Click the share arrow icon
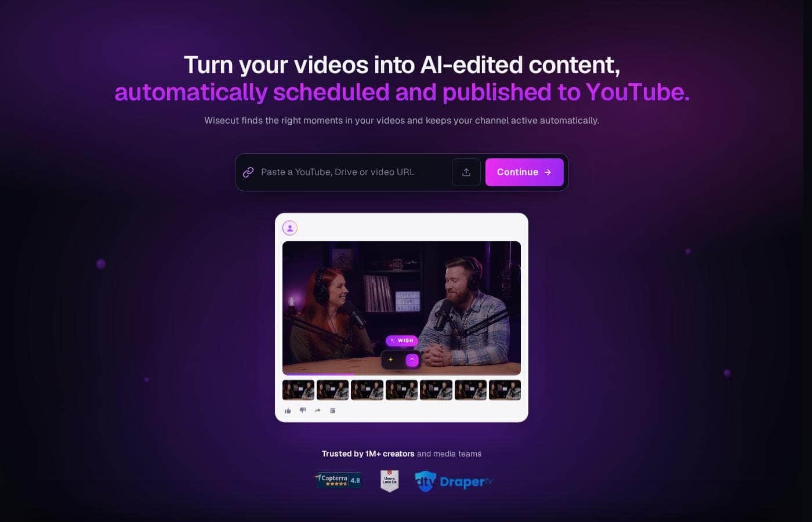This screenshot has height=522, width=812. click(317, 411)
